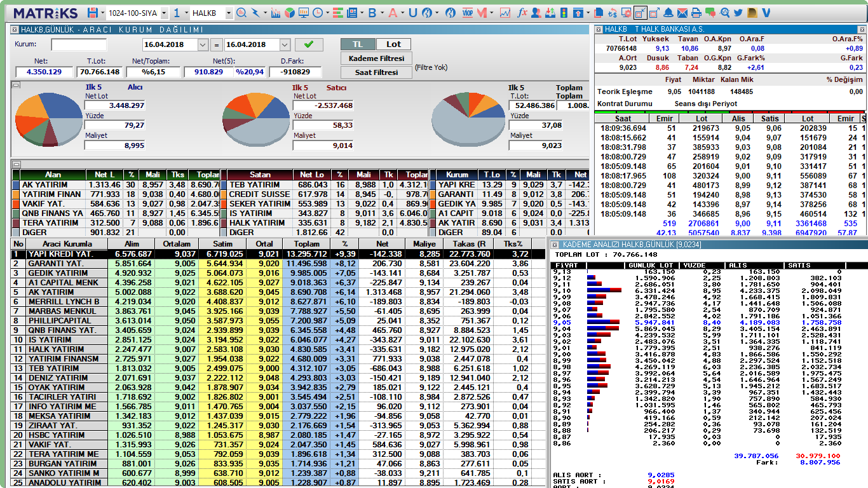Click the Saat Filtresi button
868x488 pixels.
tap(376, 72)
